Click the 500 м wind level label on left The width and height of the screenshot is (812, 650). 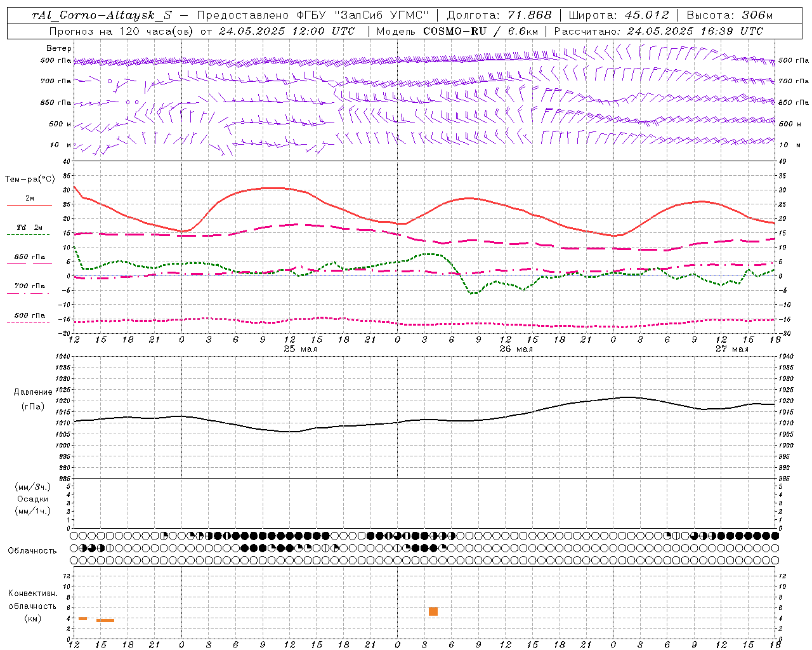(60, 124)
